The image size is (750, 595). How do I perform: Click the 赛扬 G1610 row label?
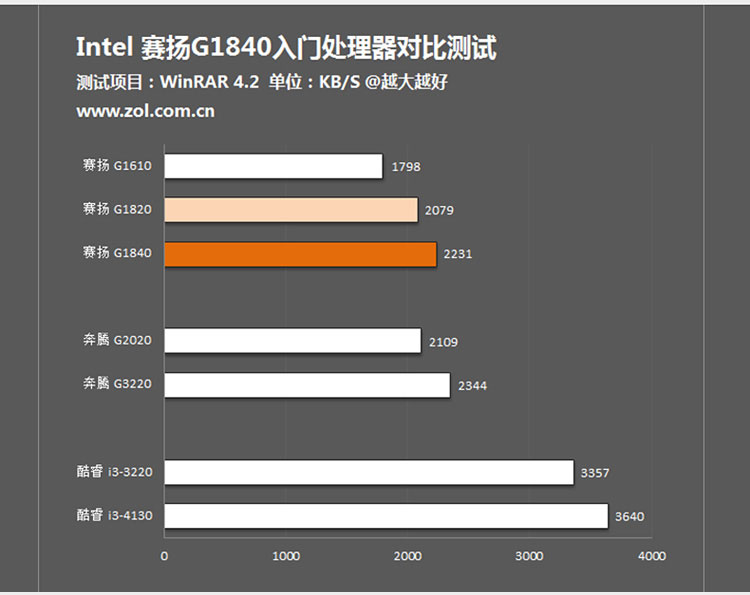117,166
